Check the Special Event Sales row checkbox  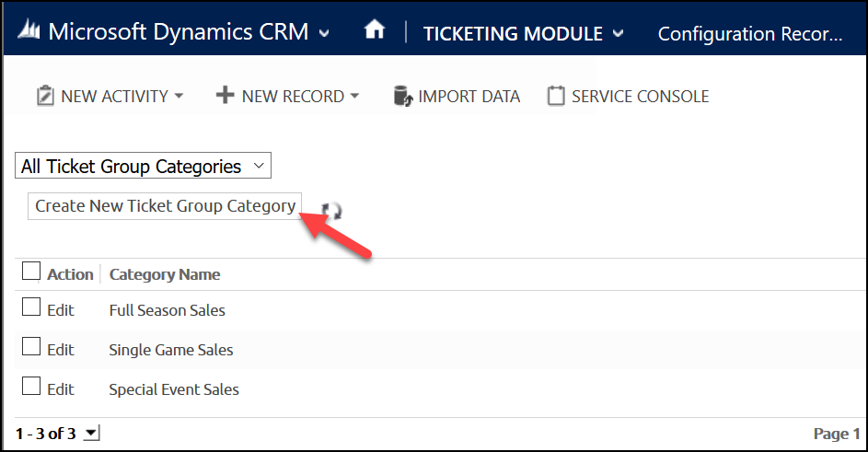31,386
